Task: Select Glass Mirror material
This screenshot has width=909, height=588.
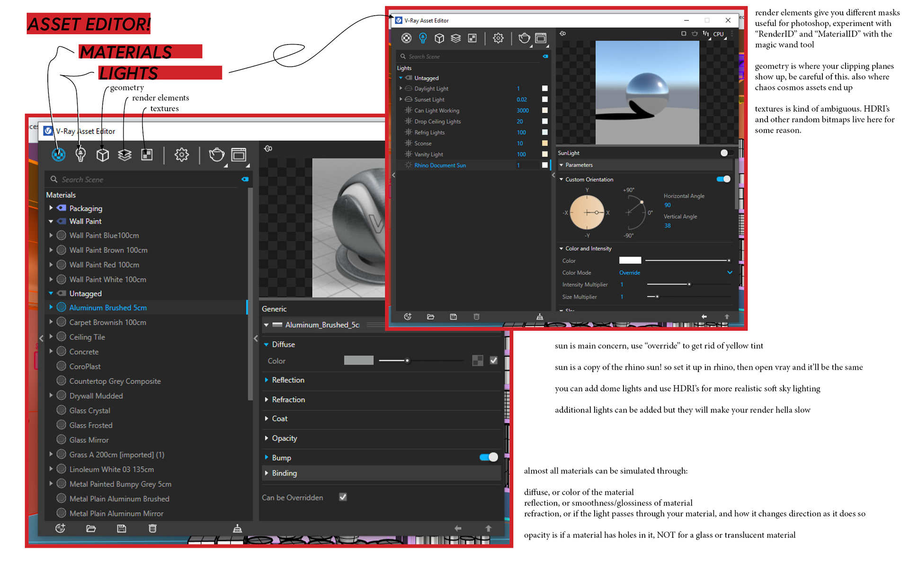Action: point(89,440)
